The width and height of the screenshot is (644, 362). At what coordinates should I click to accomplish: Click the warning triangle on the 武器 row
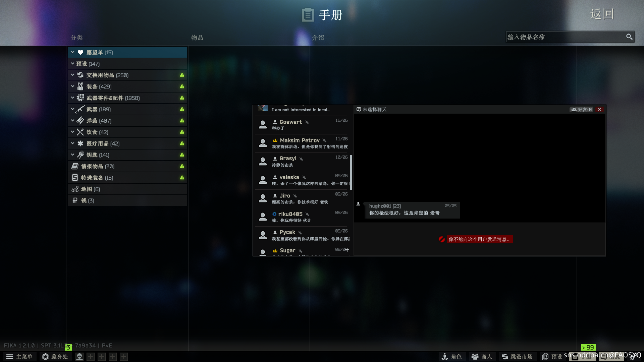pos(182,109)
